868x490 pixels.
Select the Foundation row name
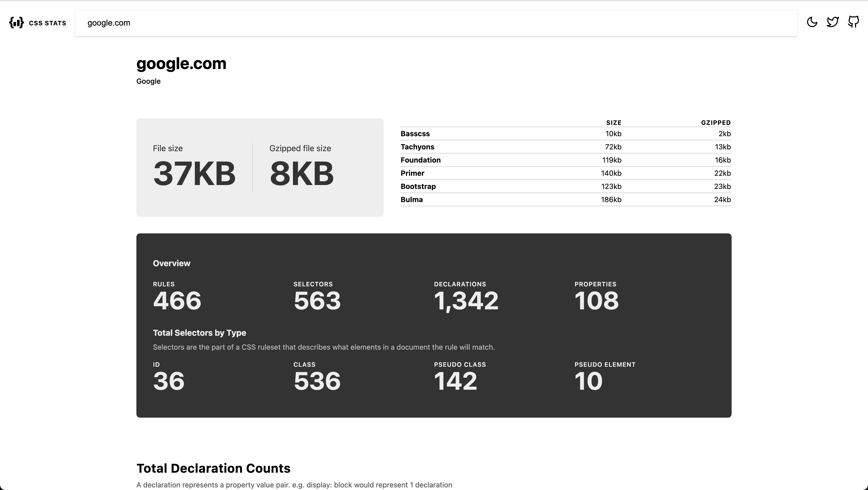421,160
